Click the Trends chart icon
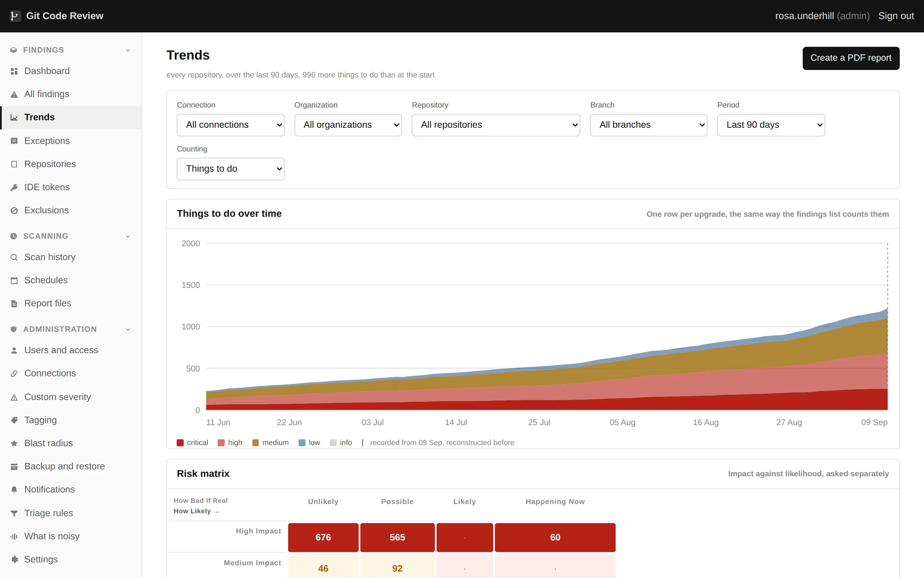Image resolution: width=924 pixels, height=578 pixels. (14, 118)
